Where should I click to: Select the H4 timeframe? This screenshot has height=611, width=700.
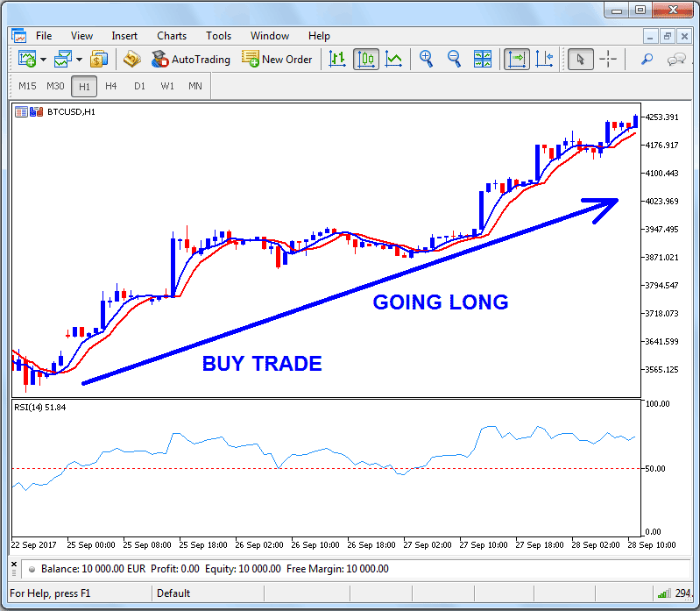tap(110, 86)
